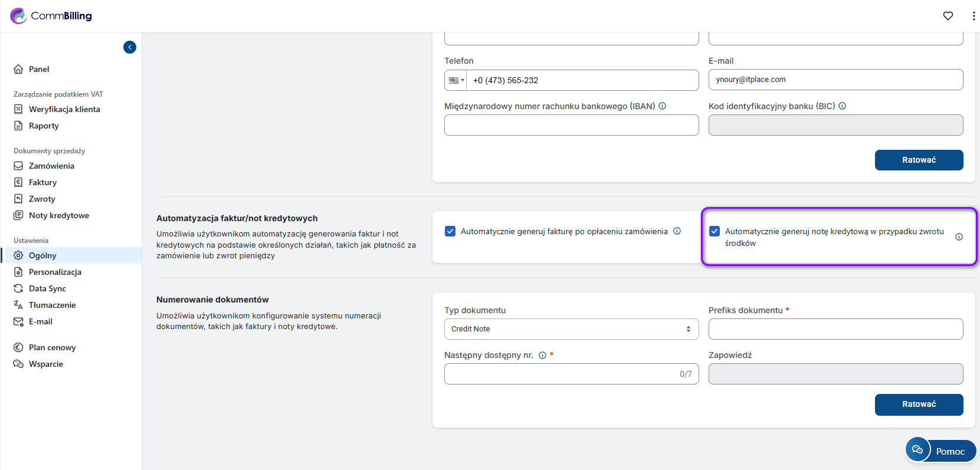Click the IBAN input field
Screen dimensions: 980x470
tap(571, 125)
